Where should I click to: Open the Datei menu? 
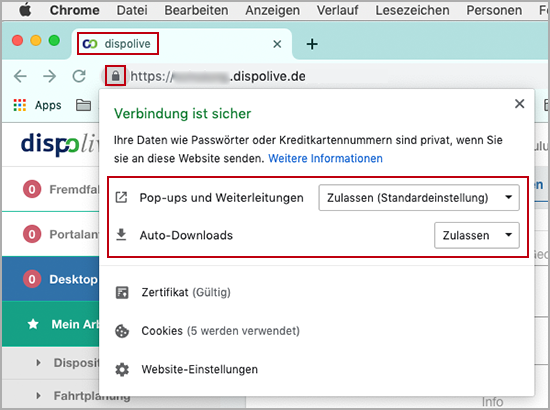pos(132,11)
